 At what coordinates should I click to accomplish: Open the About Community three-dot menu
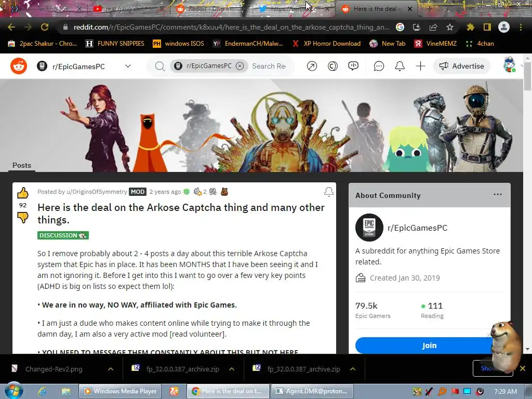(x=497, y=194)
